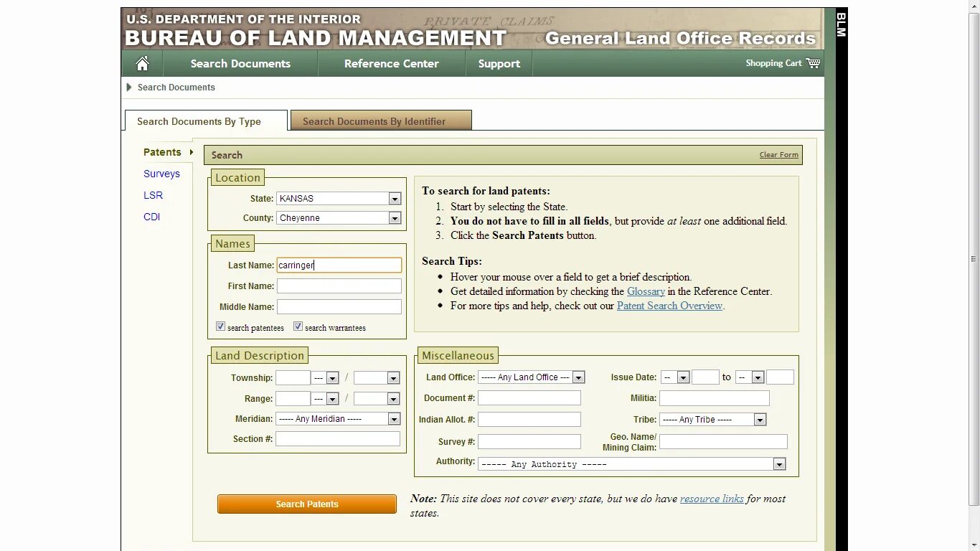The image size is (980, 551).
Task: Open the Any Tribe dropdown
Action: coord(713,420)
